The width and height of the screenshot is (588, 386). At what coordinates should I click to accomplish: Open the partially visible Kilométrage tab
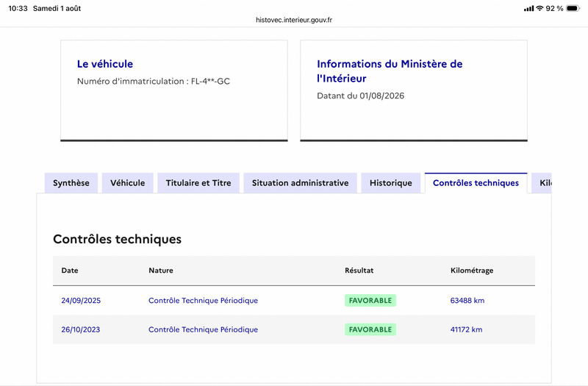542,183
